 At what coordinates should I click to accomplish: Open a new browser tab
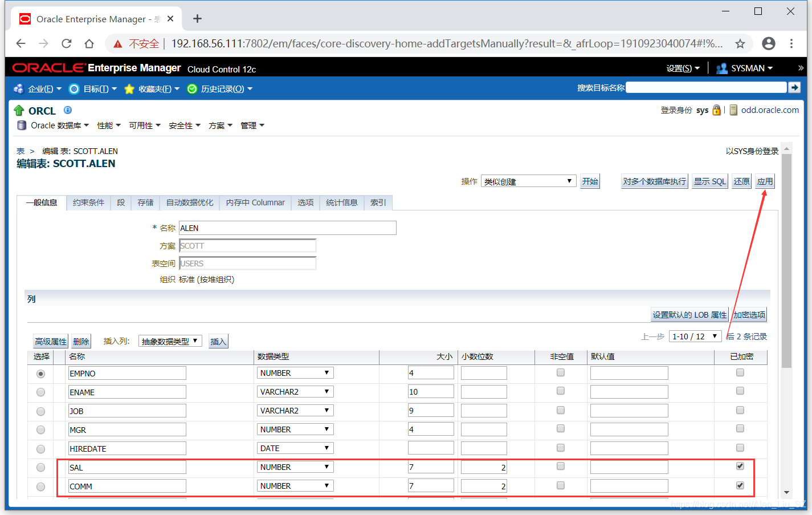click(x=197, y=19)
